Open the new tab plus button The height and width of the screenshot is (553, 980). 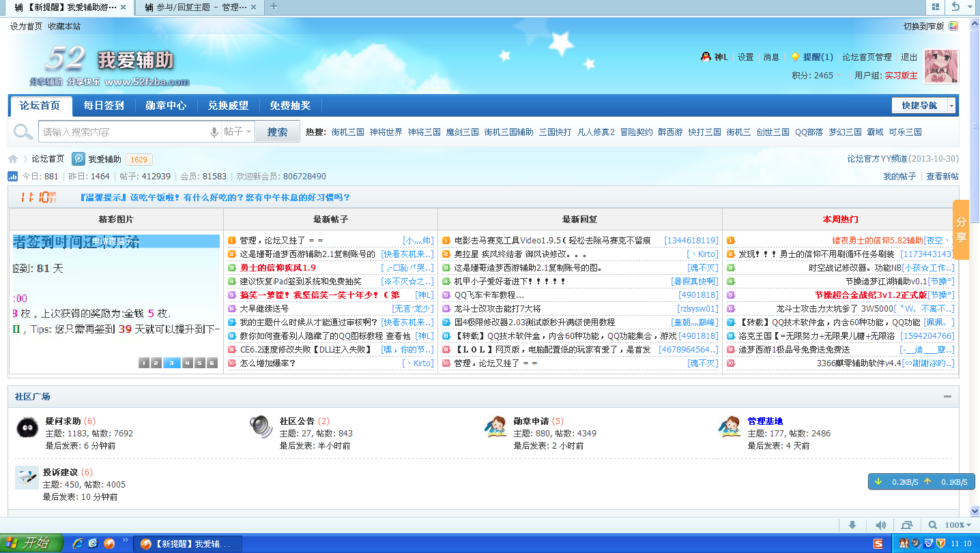pos(274,7)
